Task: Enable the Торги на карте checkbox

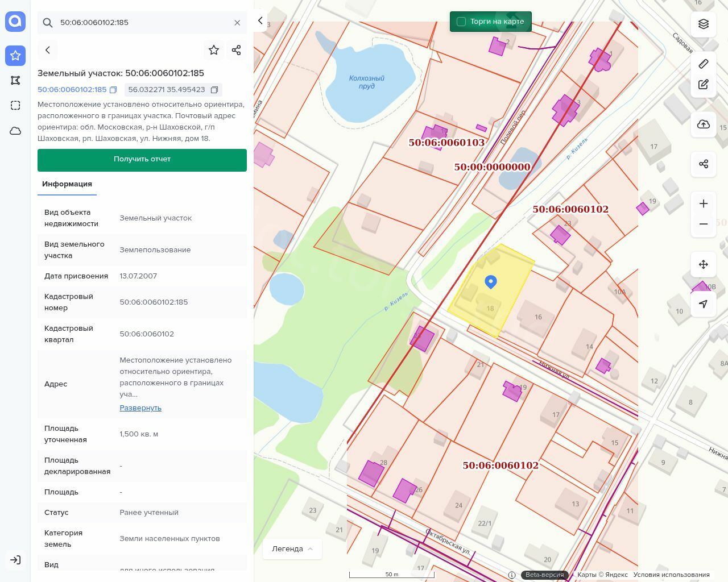Action: pos(461,22)
